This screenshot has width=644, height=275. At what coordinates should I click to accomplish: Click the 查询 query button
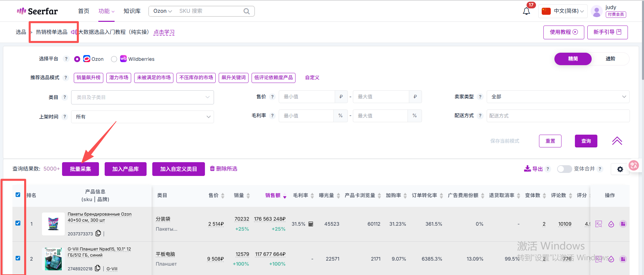point(586,141)
